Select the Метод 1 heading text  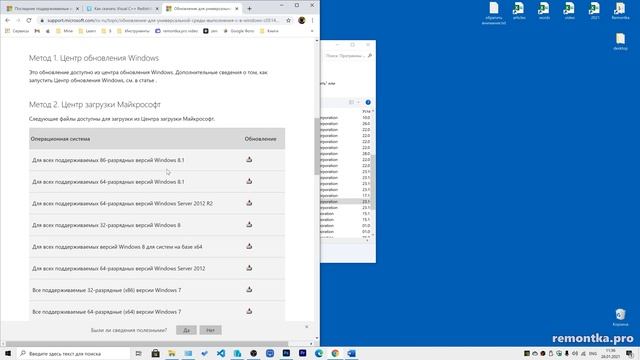pos(94,58)
